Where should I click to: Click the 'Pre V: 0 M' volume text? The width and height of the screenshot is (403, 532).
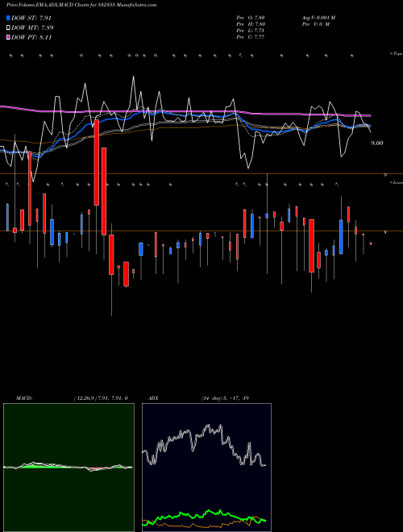(x=315, y=24)
